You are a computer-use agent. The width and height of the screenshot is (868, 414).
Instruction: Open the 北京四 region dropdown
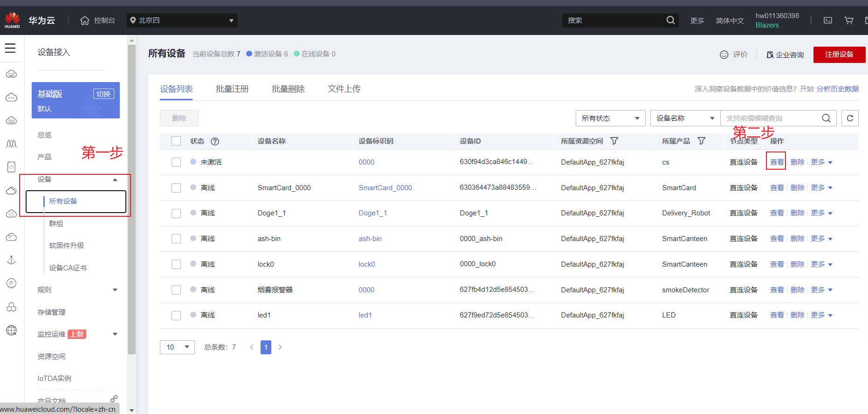[182, 21]
